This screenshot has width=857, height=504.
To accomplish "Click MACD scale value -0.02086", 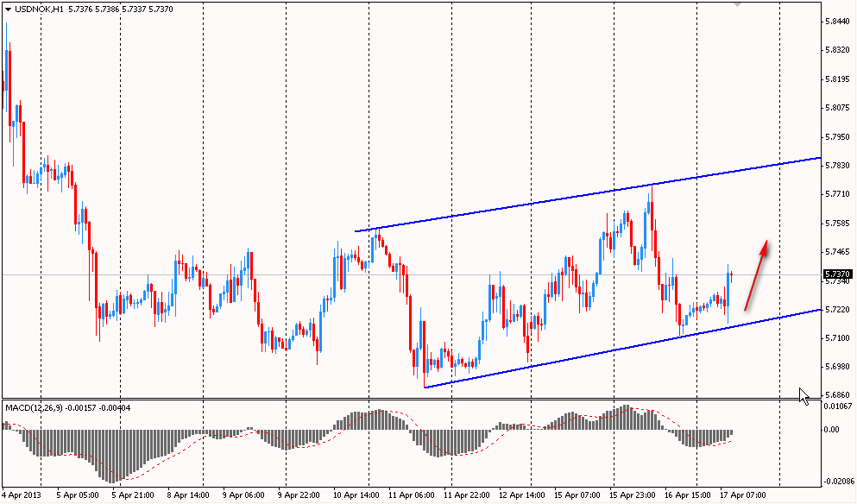I will coord(840,482).
